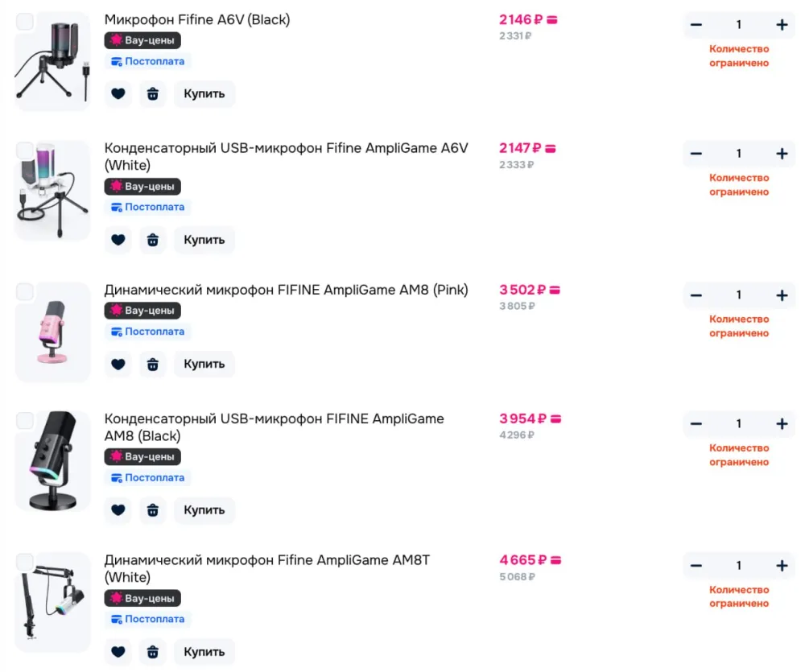Screen dimensions: 805x672
Task: Edit quantity field for AmpliGame AM8T (White)
Action: click(739, 566)
